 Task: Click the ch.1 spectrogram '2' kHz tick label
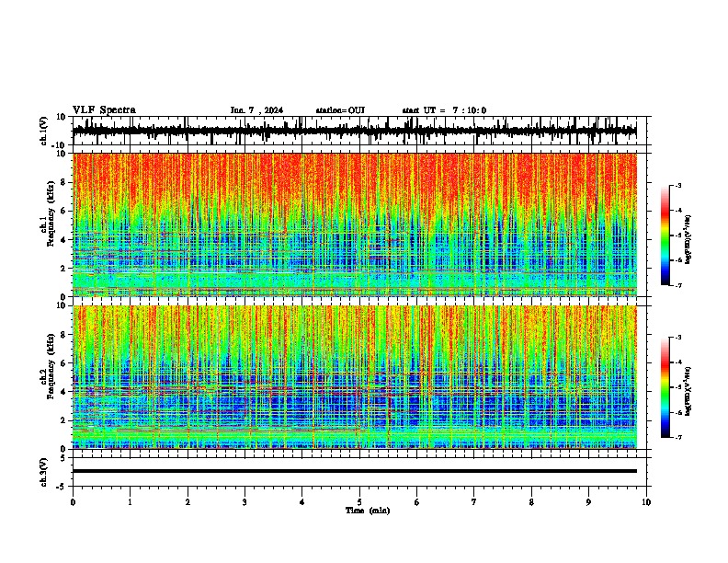pyautogui.click(x=63, y=269)
